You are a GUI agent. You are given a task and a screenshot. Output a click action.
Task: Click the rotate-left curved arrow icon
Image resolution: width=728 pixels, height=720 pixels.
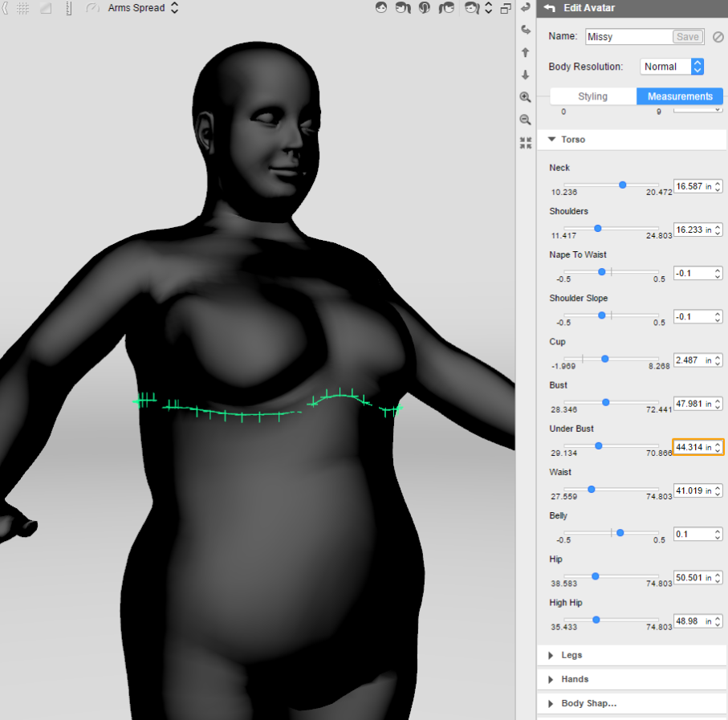tap(526, 7)
